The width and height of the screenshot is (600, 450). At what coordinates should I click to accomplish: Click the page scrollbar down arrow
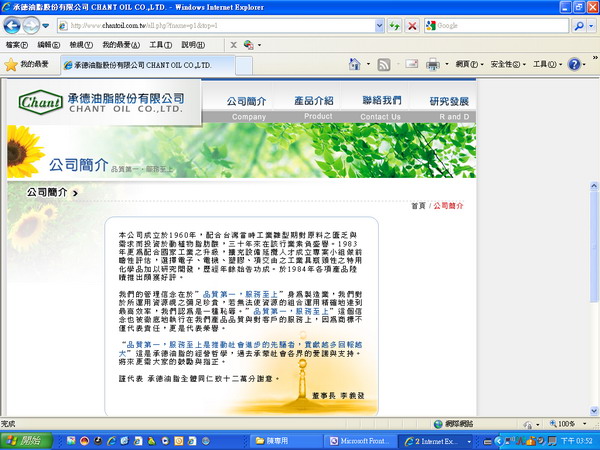tap(594, 411)
